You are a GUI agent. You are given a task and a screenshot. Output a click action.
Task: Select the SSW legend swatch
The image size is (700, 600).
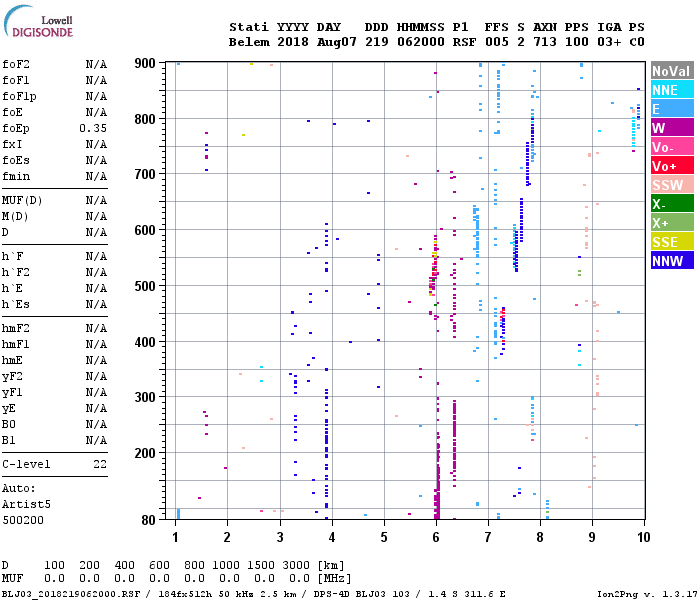point(672,185)
